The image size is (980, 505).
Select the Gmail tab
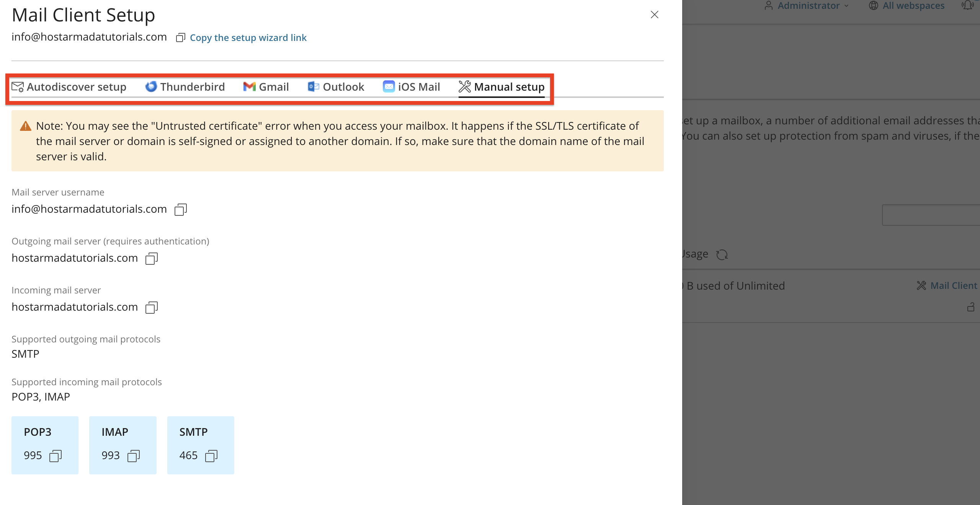[266, 87]
